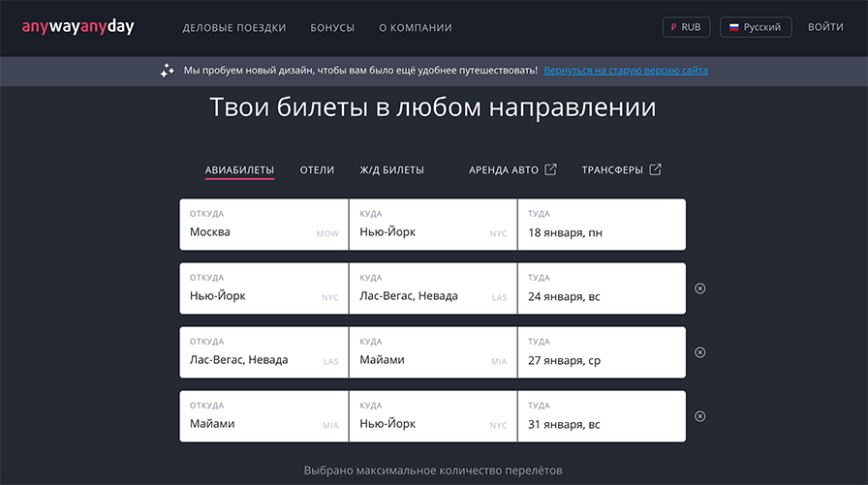This screenshot has width=868, height=485.
Task: Go to the О компании page
Action: (x=415, y=28)
